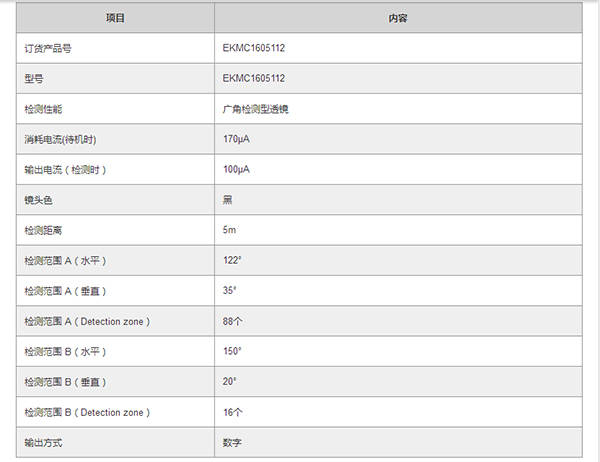Click the 16个 detection zone value
Screen dimensions: 600x462
point(232,412)
